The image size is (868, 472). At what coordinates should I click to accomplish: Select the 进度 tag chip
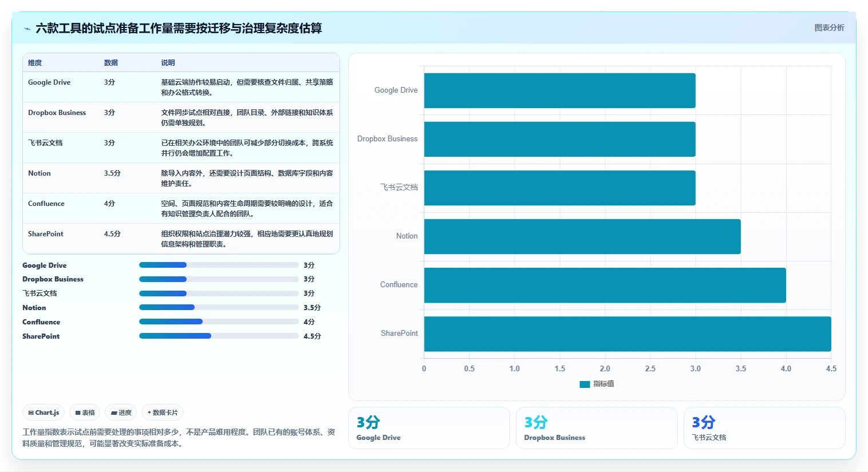[x=121, y=412]
